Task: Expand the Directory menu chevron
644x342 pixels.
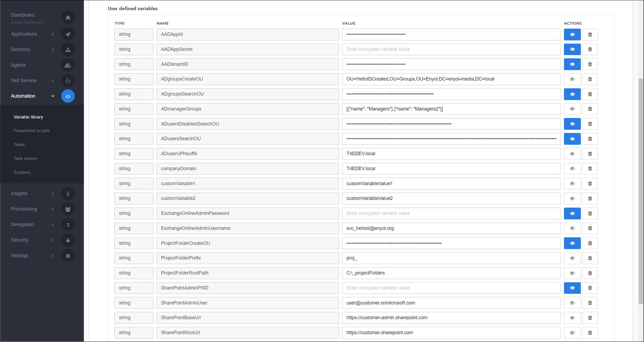Action: coord(53,50)
